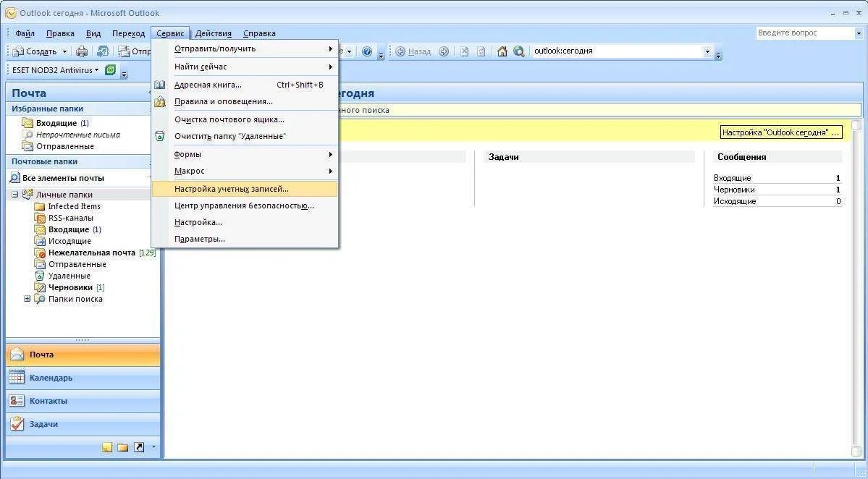Choose Очистка почтового ящика menu item
The width and height of the screenshot is (868, 479).
point(244,119)
